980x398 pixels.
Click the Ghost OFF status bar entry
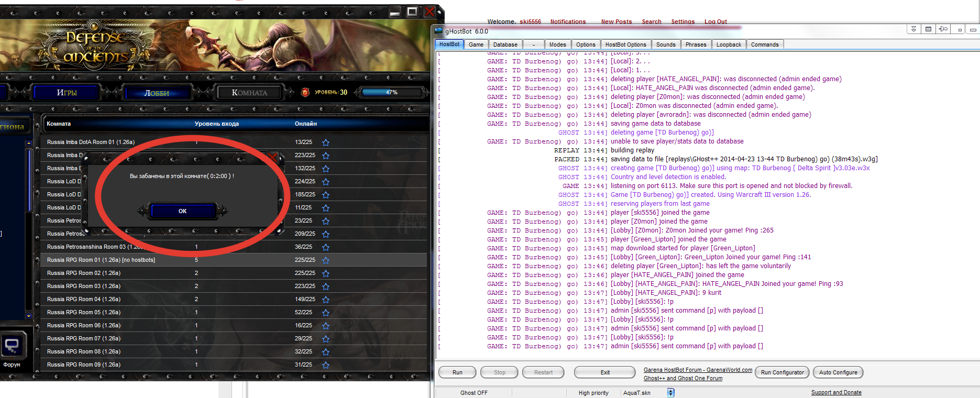[x=474, y=393]
